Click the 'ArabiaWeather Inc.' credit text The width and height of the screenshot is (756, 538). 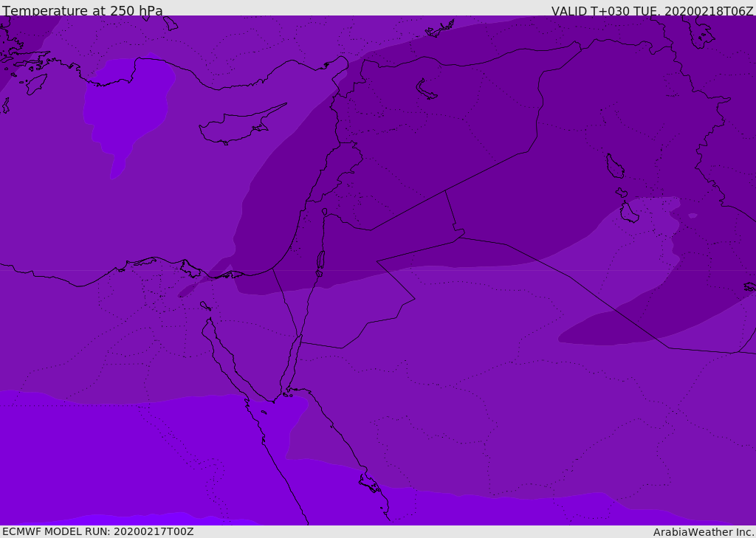pyautogui.click(x=704, y=532)
